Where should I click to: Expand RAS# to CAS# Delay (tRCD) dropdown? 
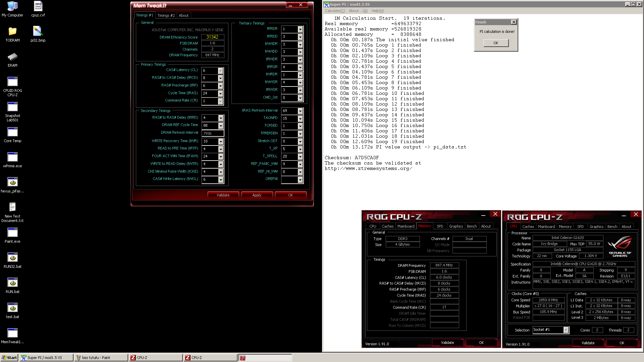tap(220, 78)
